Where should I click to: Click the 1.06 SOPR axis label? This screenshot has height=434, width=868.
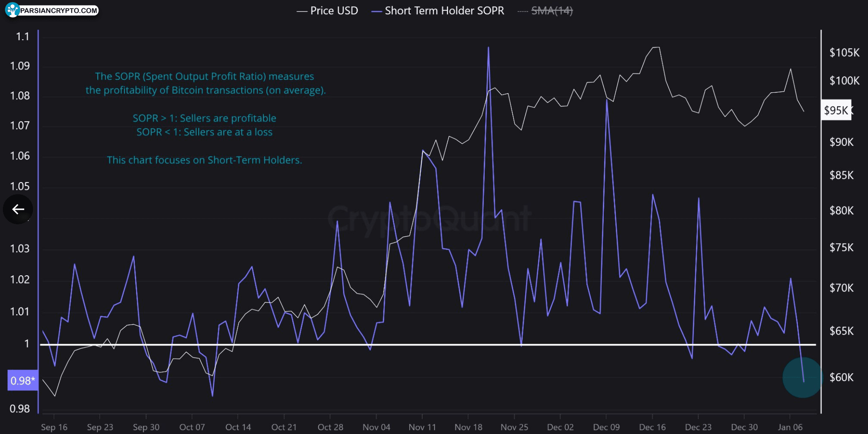pos(20,156)
